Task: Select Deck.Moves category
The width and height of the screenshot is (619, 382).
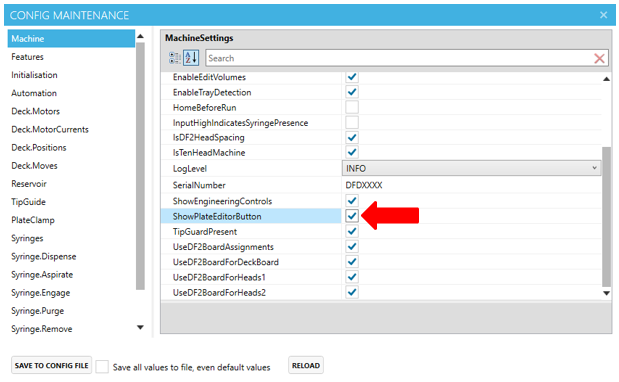Action: [x=34, y=166]
